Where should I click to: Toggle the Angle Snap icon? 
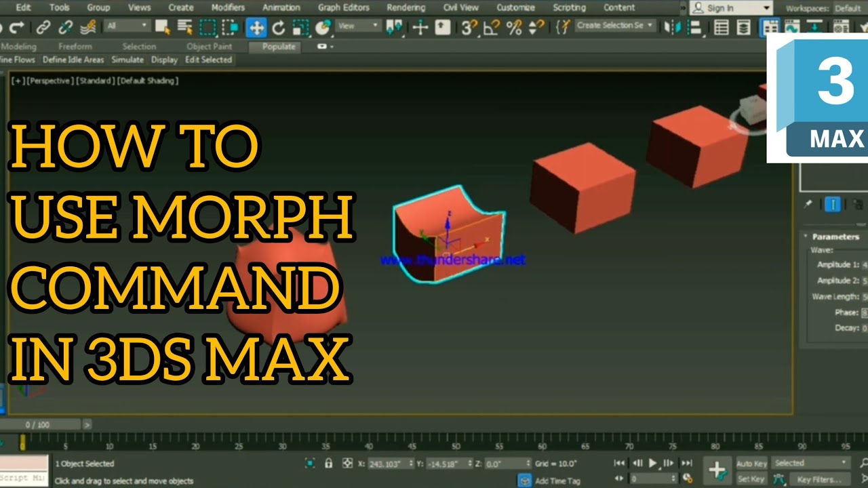[x=492, y=28]
